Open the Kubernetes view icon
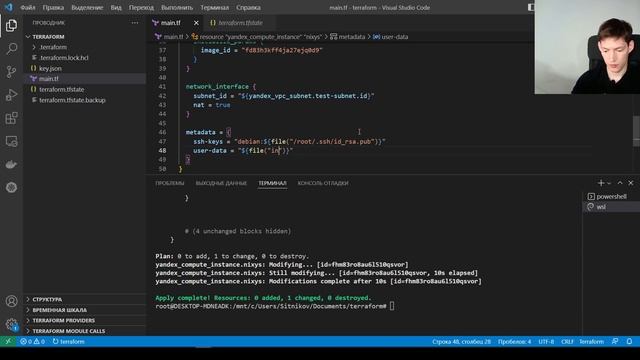 click(11, 187)
